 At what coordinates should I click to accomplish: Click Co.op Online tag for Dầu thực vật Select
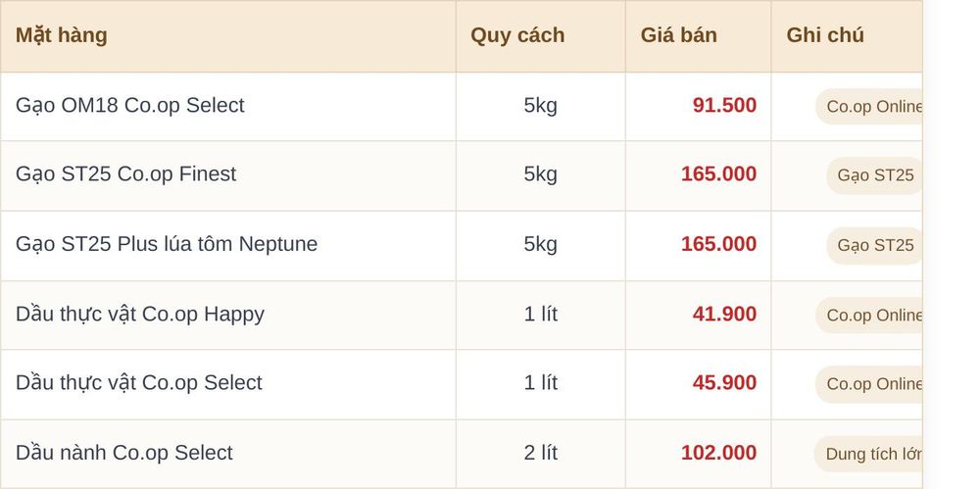[869, 384]
